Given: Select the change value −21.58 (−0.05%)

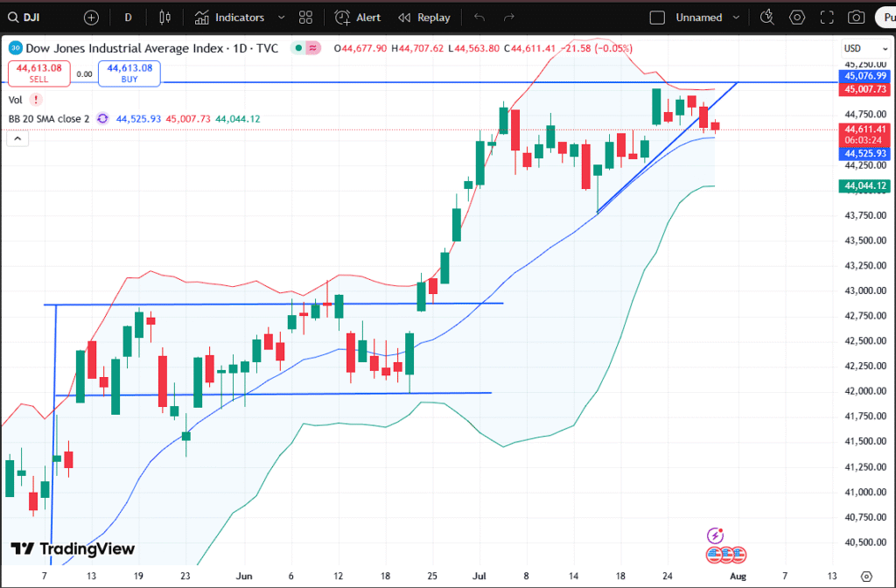Looking at the screenshot, I should tap(597, 49).
